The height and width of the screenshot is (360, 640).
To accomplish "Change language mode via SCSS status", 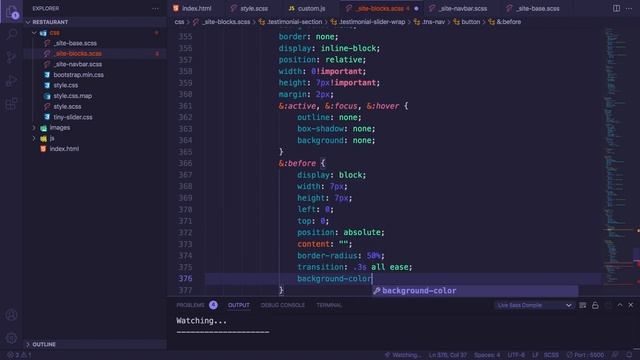I will click(x=551, y=355).
